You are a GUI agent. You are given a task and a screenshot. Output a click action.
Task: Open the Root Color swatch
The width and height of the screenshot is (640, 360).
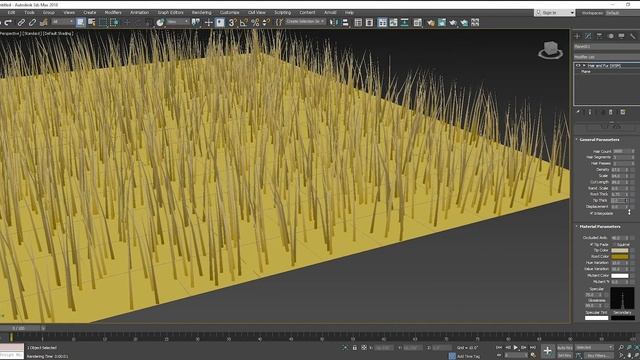(620, 257)
